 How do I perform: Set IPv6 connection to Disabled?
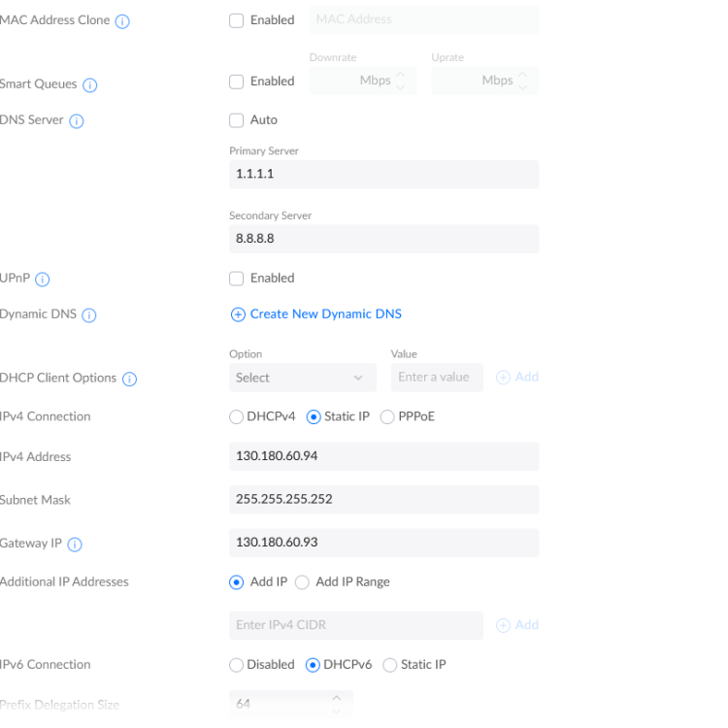[237, 665]
